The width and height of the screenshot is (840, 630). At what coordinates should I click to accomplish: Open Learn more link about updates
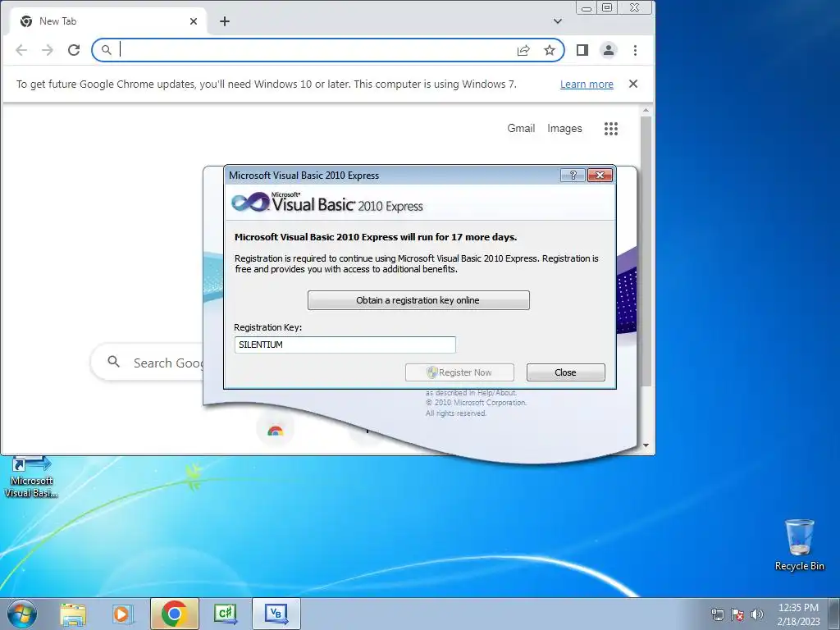coord(587,84)
